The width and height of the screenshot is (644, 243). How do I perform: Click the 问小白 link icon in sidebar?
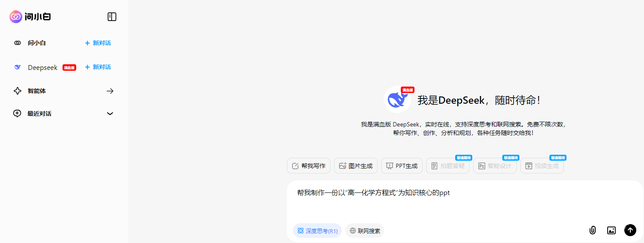(x=18, y=43)
